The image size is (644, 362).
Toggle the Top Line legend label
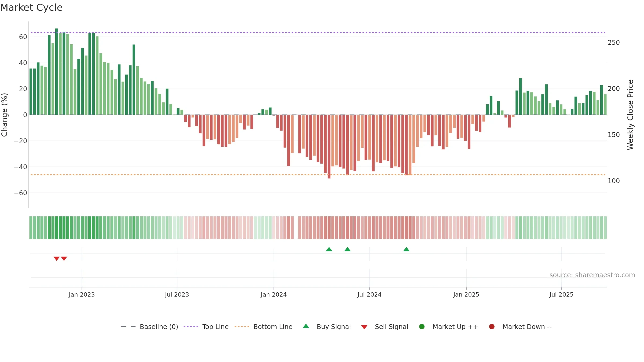click(x=215, y=327)
